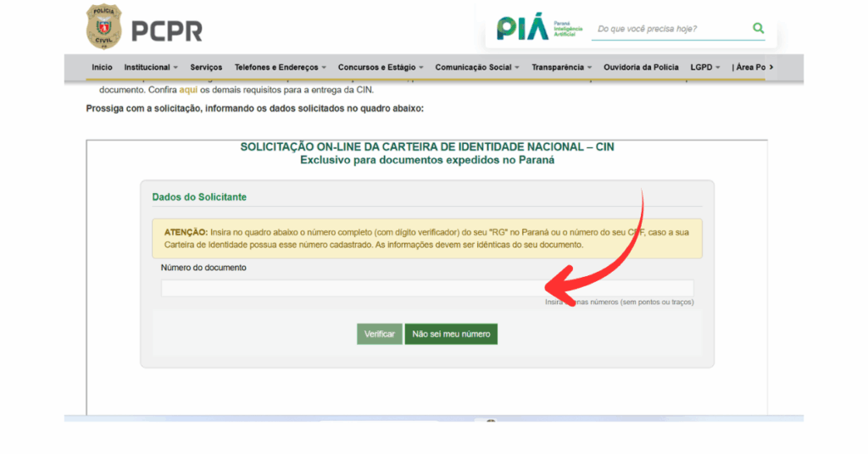868x454 pixels.
Task: Click the 'Do que você precisa hoje?' search box
Action: 670,29
